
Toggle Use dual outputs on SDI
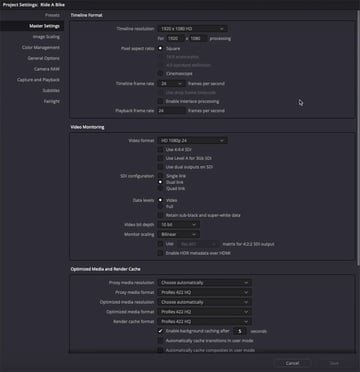coord(160,167)
